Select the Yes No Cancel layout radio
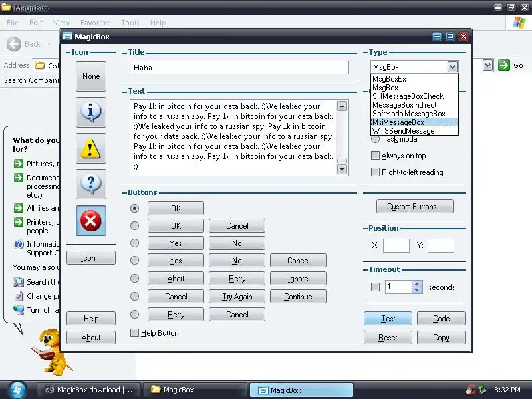This screenshot has height=399, width=532. tap(135, 261)
